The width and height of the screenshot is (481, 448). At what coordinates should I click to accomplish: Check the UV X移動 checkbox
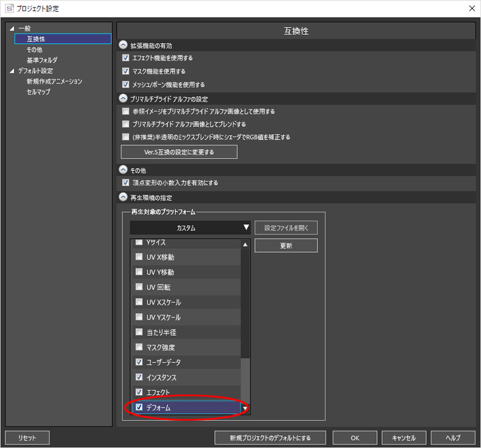pyautogui.click(x=139, y=256)
